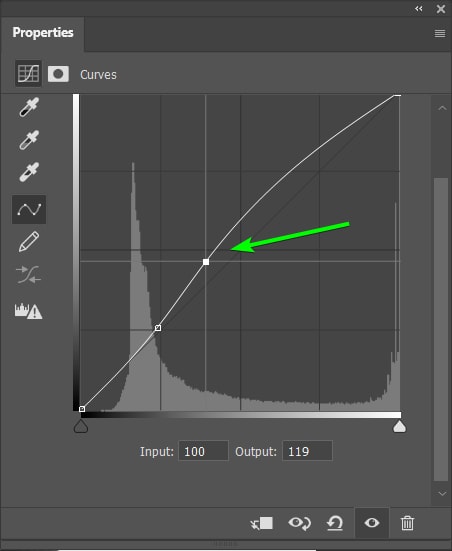Select the pencil draw curve tool
The width and height of the screenshot is (452, 551).
tap(29, 242)
